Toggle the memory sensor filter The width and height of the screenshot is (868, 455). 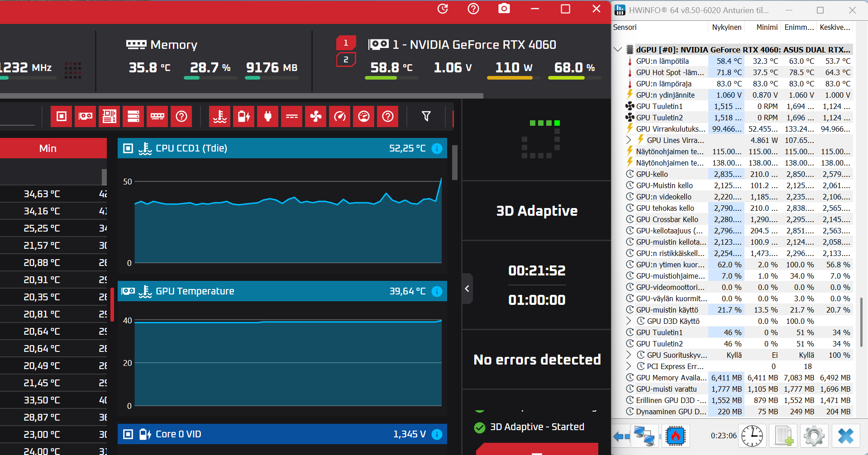click(x=157, y=117)
